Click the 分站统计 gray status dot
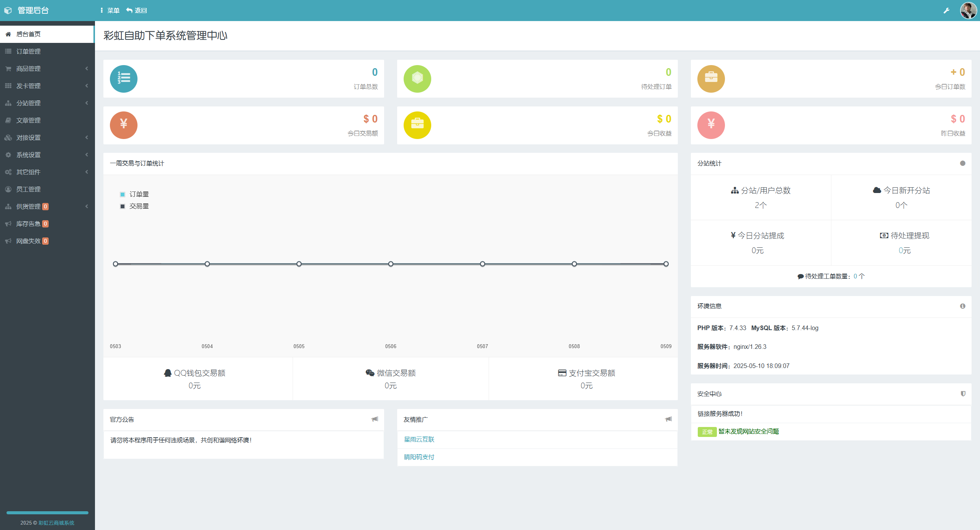This screenshot has width=980, height=530. click(x=962, y=163)
